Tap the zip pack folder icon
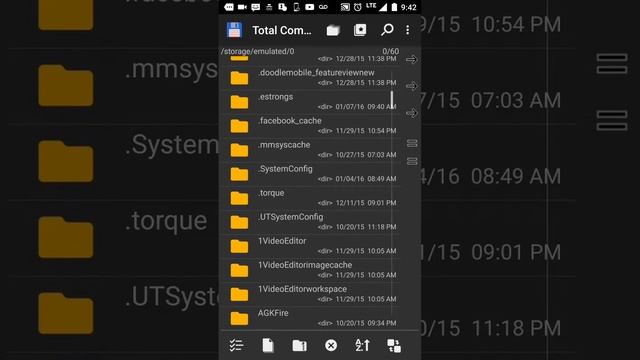640x360 pixels. click(299, 345)
